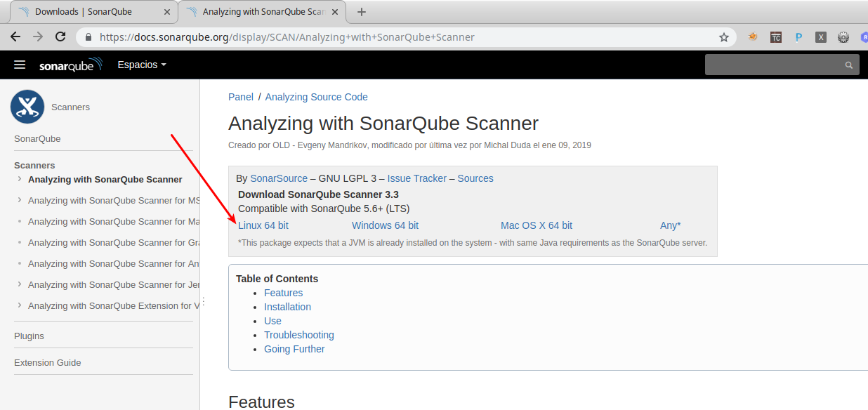This screenshot has width=868, height=410.
Task: Close the Downloads | SonarQube tab
Action: 166,12
